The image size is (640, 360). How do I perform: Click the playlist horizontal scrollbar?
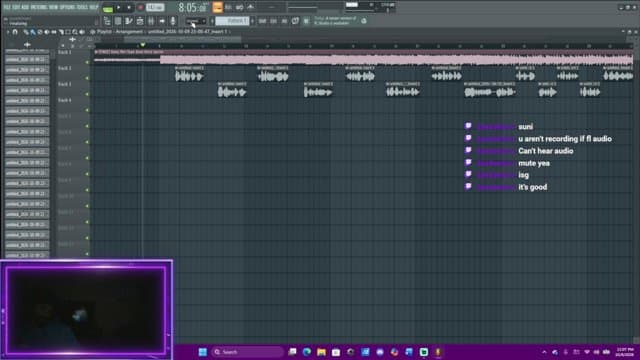point(182,39)
